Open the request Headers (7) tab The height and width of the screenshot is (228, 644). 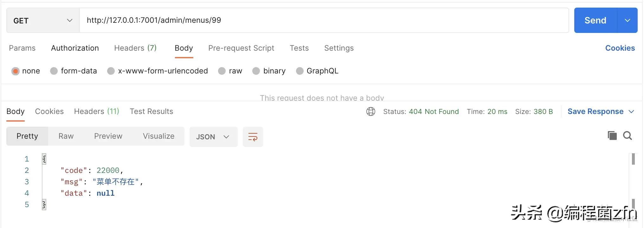pyautogui.click(x=135, y=48)
